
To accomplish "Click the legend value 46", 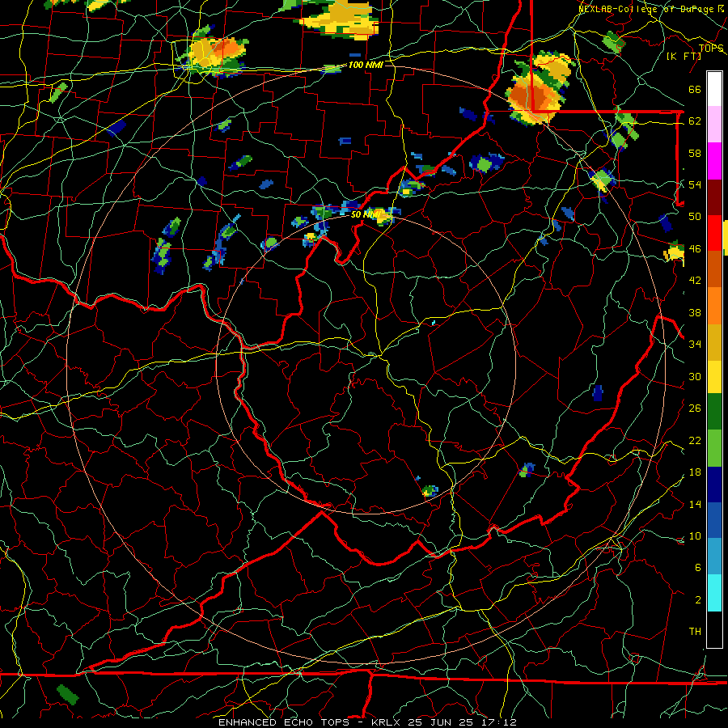I will click(695, 249).
